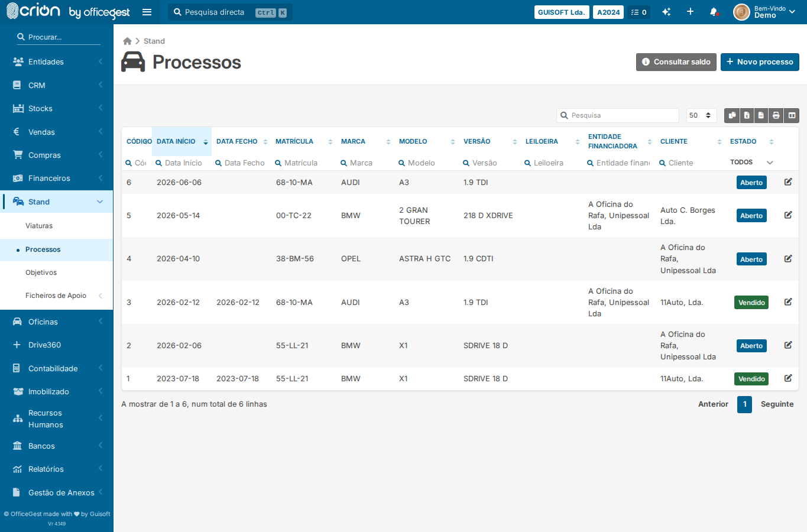Open Entidades sidebar section

click(57, 61)
